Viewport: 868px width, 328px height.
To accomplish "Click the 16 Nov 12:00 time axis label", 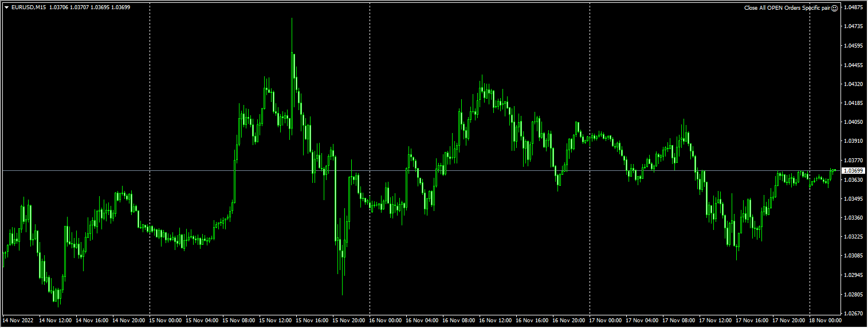I will [496, 321].
